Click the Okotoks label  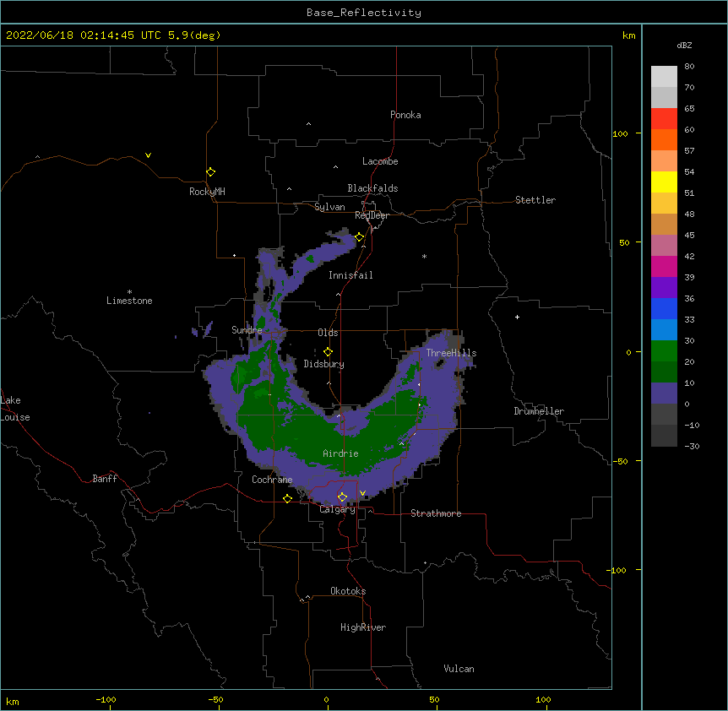[348, 591]
